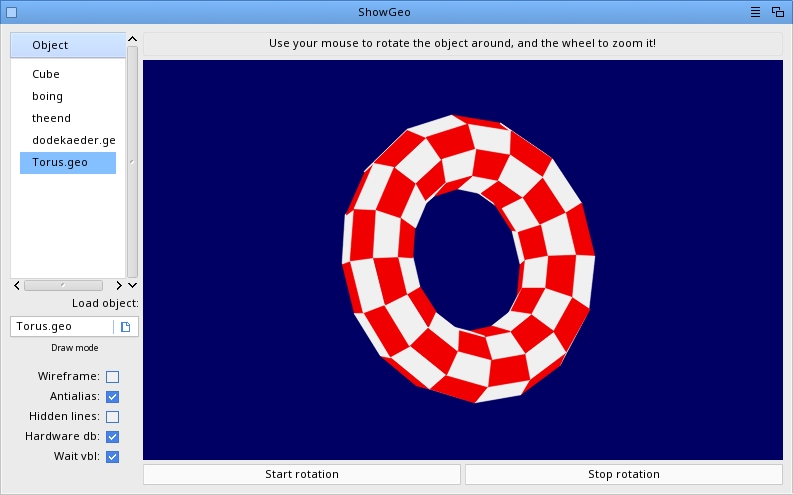Click the file chooser icon beside Torus.geo
Viewport: 793px width, 495px height.
(126, 327)
